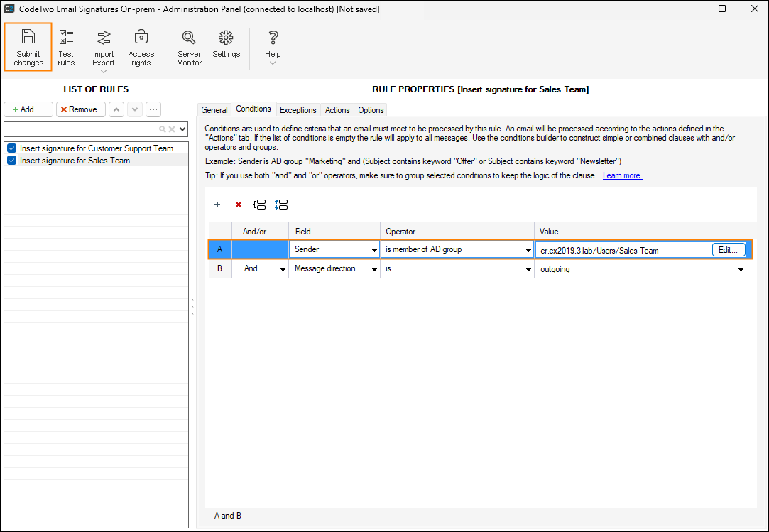Expand the Import Export dropdown menu

coord(104,71)
